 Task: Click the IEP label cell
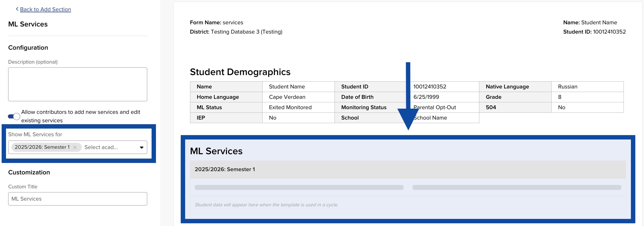click(x=226, y=118)
